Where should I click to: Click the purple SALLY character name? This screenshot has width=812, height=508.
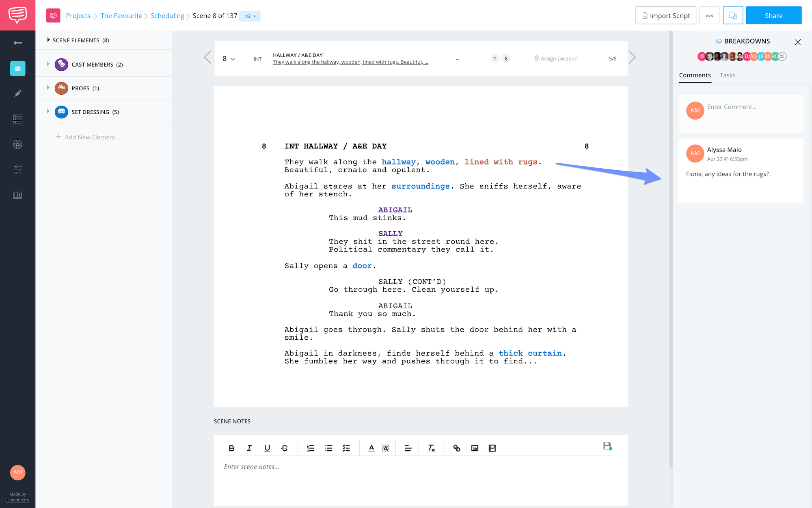(391, 234)
